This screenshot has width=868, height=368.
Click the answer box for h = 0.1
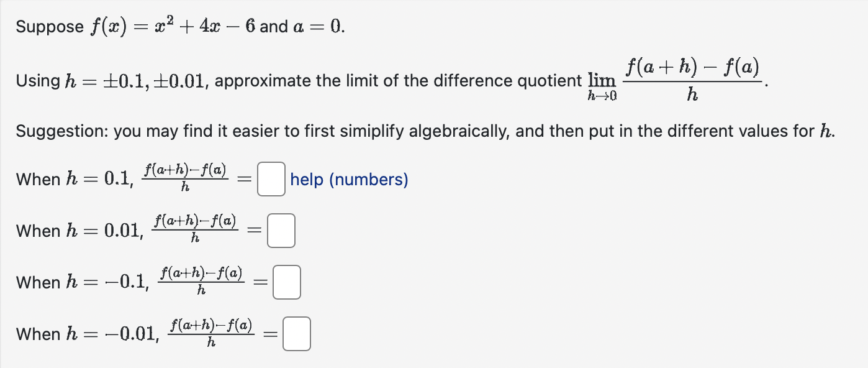click(270, 180)
